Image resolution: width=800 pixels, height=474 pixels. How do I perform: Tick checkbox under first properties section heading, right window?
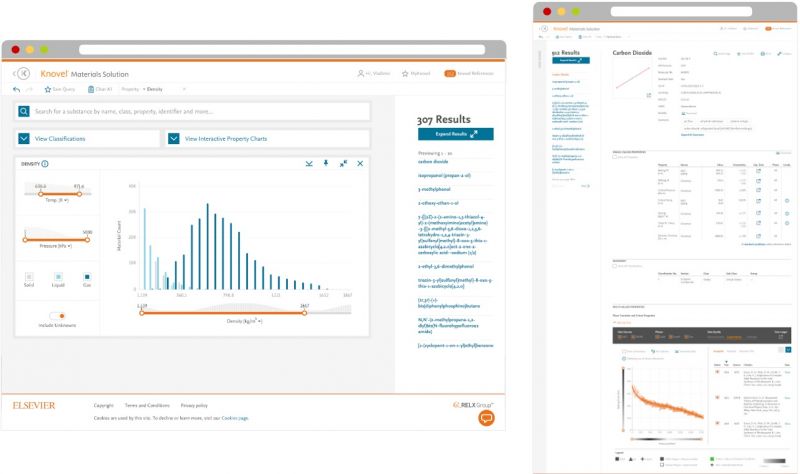615,157
